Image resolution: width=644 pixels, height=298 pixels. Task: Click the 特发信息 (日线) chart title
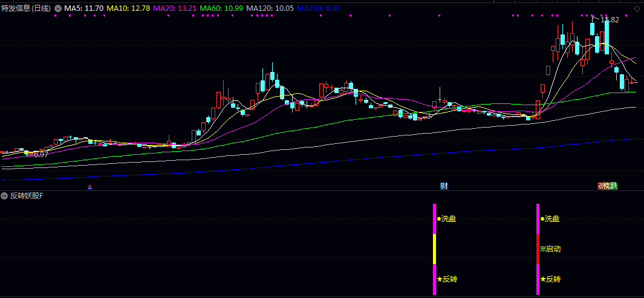[x=26, y=8]
